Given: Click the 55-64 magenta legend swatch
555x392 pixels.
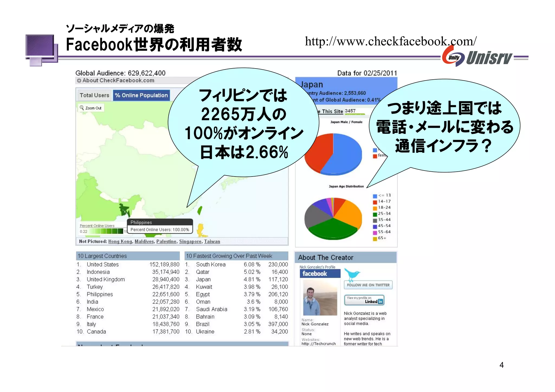Looking at the screenshot, I should click(x=375, y=233).
